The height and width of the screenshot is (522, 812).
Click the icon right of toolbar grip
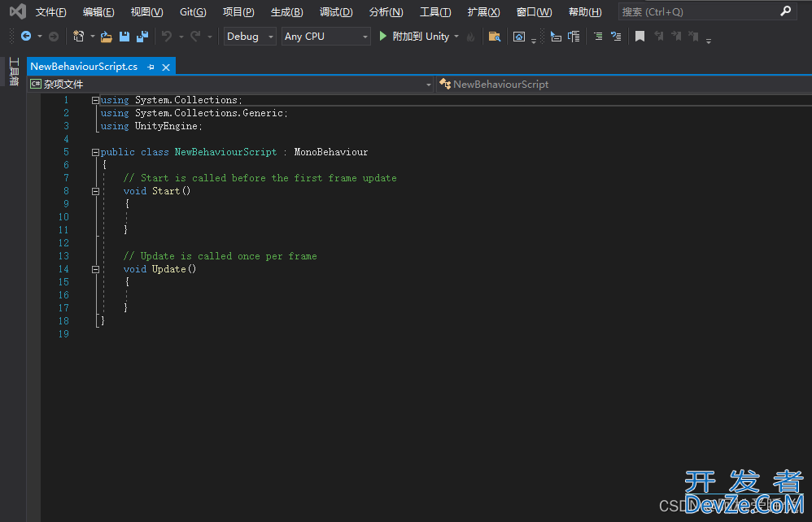tap(556, 37)
